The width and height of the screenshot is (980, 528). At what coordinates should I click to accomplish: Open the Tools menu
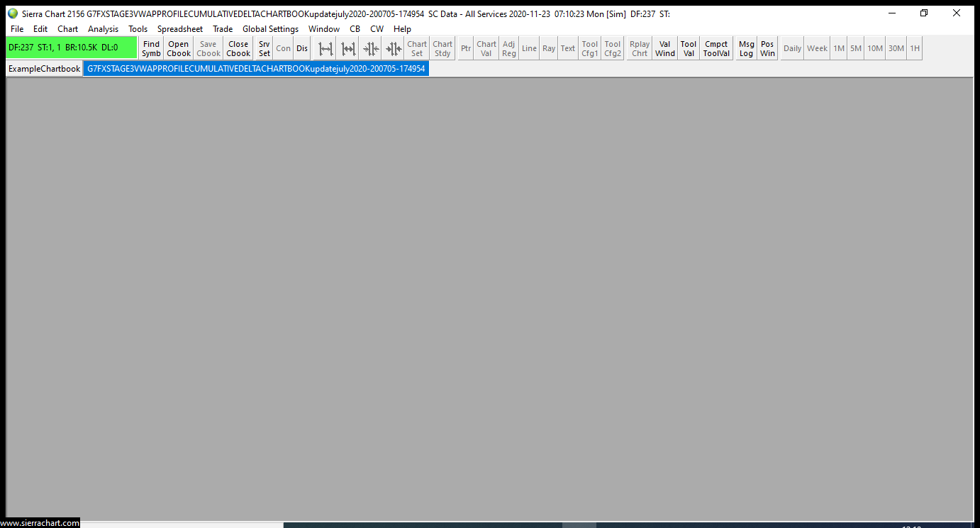[x=138, y=29]
